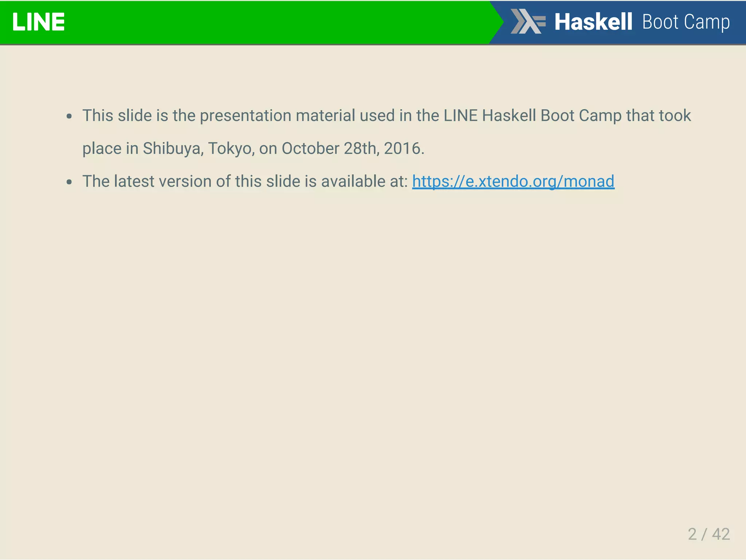Click the current slide number 2
The width and height of the screenshot is (746, 560).
[692, 534]
